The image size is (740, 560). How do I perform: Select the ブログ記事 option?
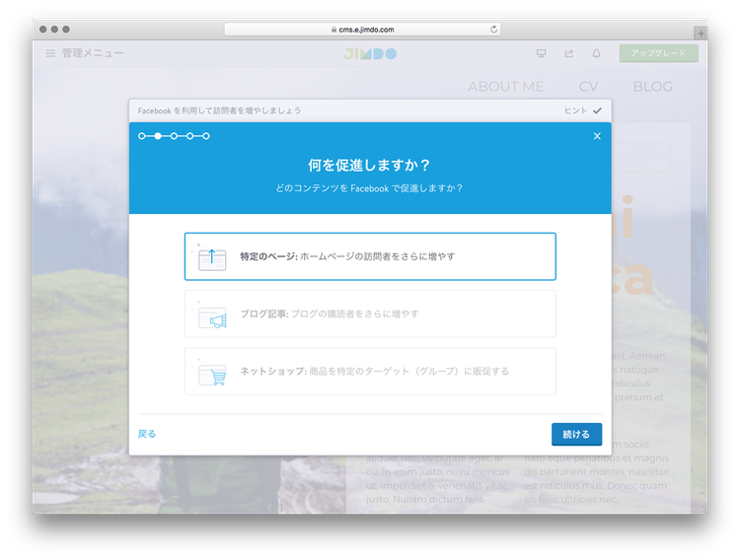coord(370,314)
